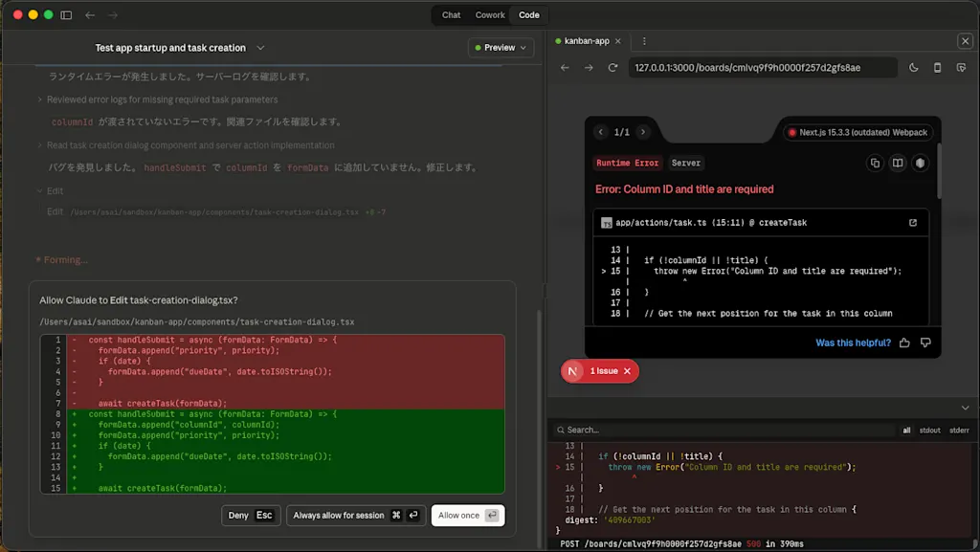This screenshot has height=552, width=980.
Task: Switch to the Cowork tab
Action: pyautogui.click(x=489, y=15)
